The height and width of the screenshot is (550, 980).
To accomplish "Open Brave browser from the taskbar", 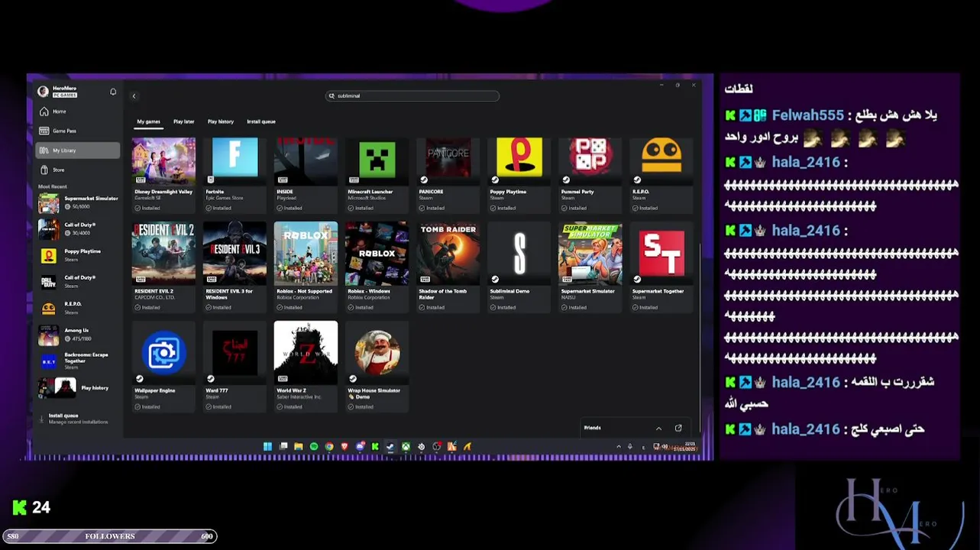I will (x=344, y=447).
